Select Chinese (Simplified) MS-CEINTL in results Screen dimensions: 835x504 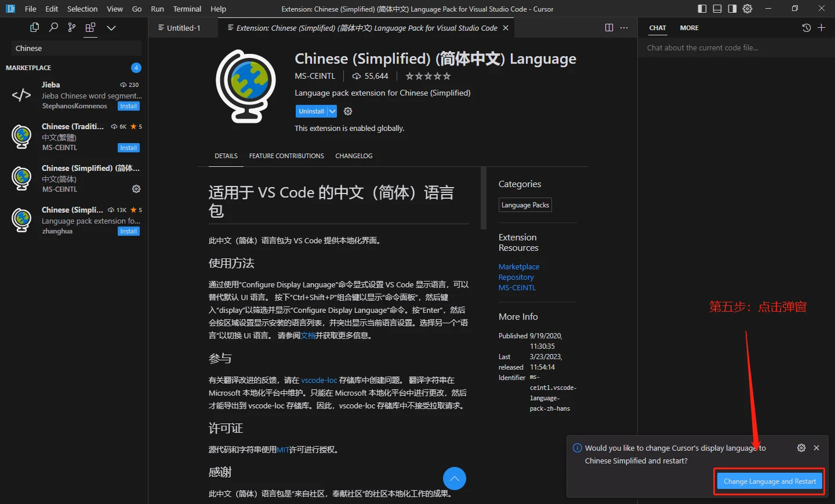coord(74,178)
